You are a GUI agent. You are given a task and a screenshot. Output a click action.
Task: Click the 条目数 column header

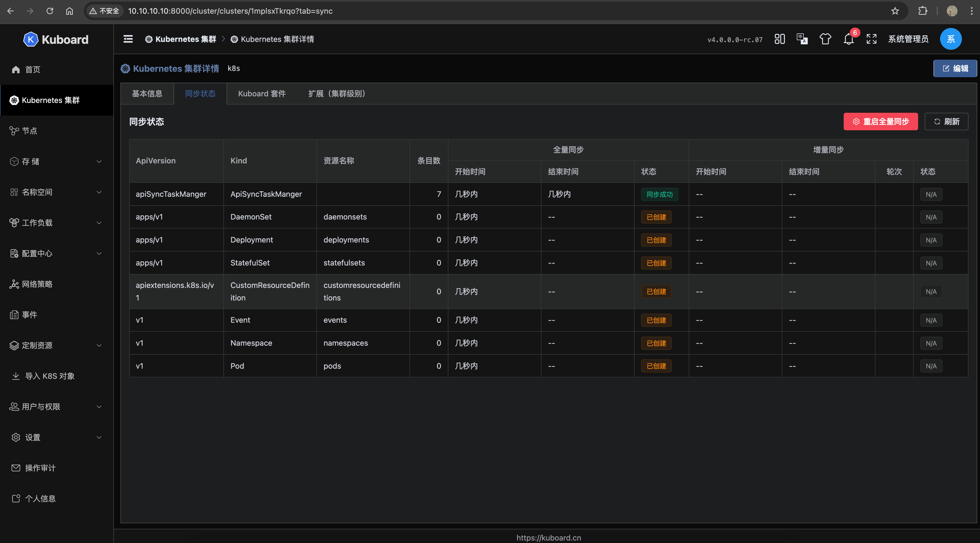429,161
